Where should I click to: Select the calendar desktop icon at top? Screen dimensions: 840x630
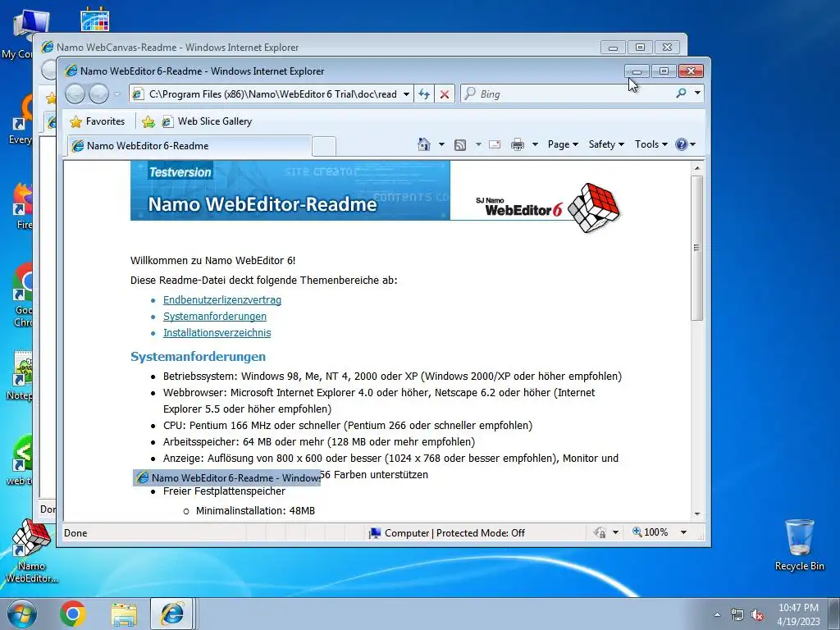pos(95,20)
